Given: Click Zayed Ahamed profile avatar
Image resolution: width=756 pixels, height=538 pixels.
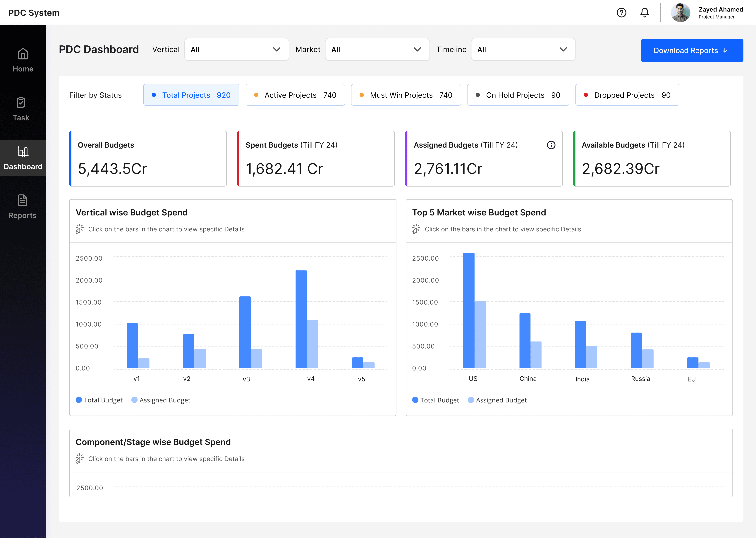Looking at the screenshot, I should click(680, 13).
